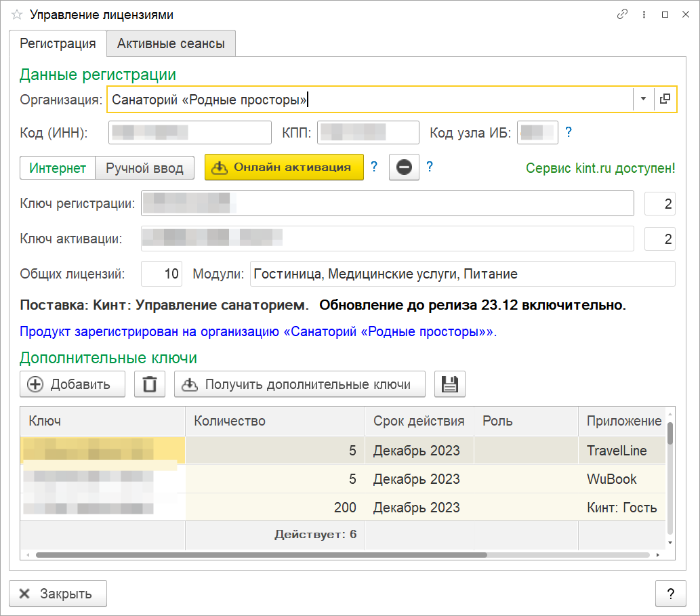The width and height of the screenshot is (700, 616).
Task: Save additional keys with floppy disk icon
Action: pos(449,384)
